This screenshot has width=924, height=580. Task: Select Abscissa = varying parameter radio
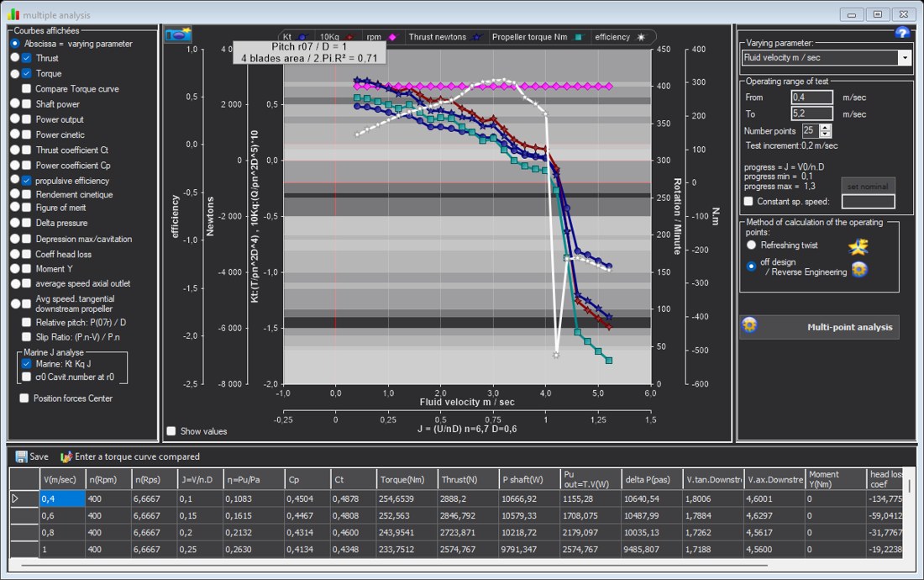click(15, 43)
